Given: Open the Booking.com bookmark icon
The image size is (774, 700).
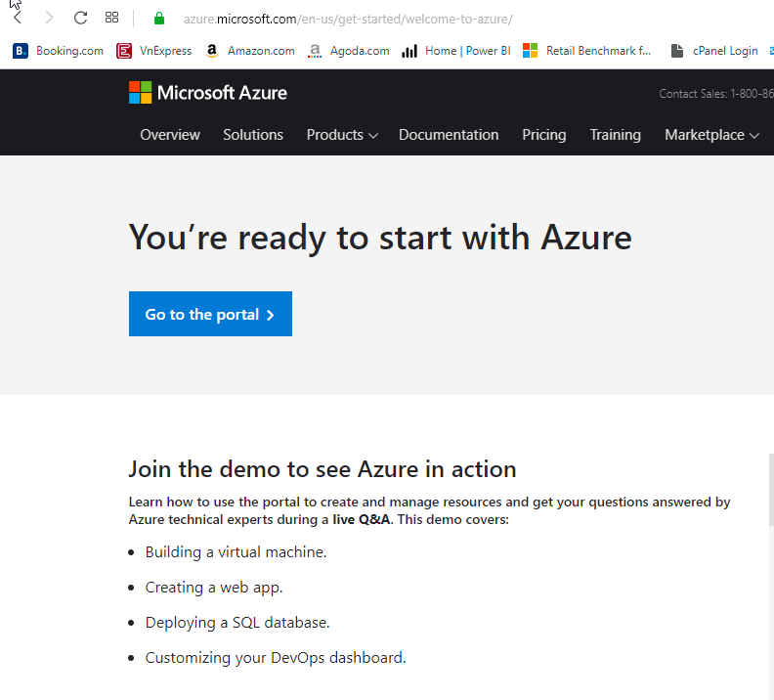Looking at the screenshot, I should [21, 51].
